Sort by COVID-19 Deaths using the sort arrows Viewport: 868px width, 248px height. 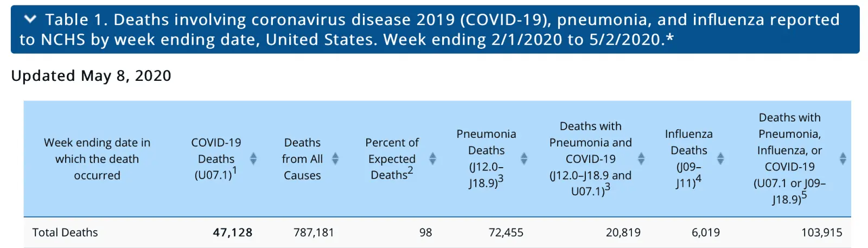pyautogui.click(x=253, y=158)
